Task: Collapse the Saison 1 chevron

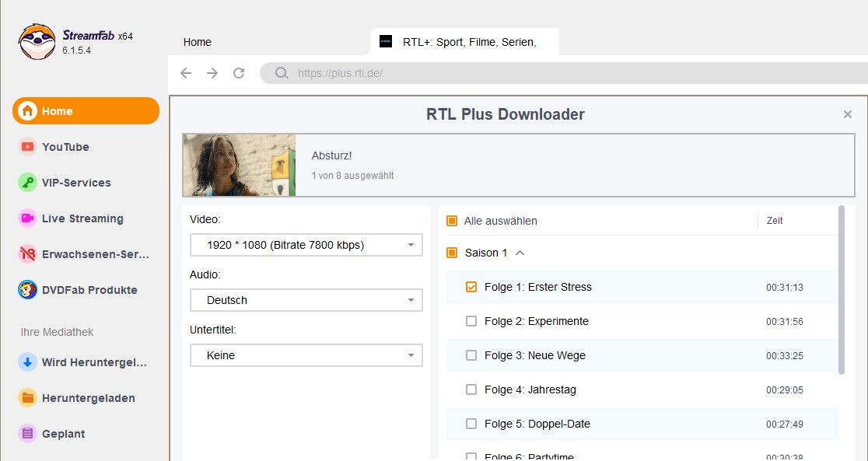Action: click(x=520, y=253)
